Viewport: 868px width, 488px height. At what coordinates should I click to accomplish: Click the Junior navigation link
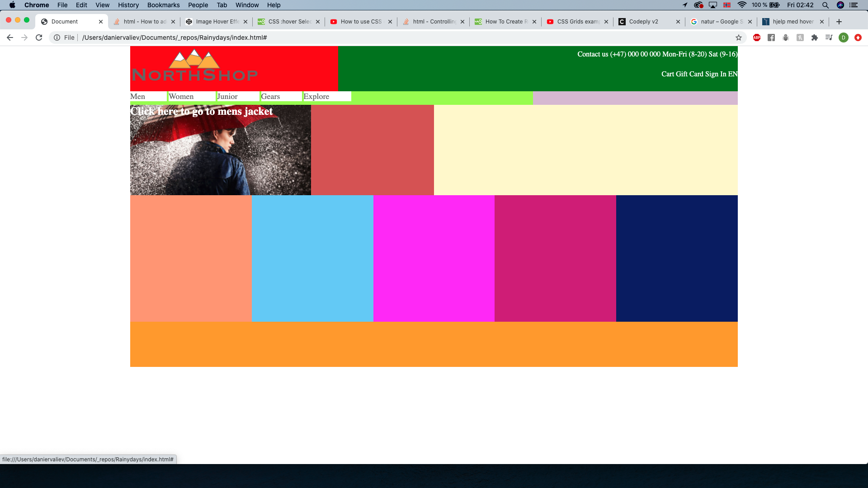point(227,96)
